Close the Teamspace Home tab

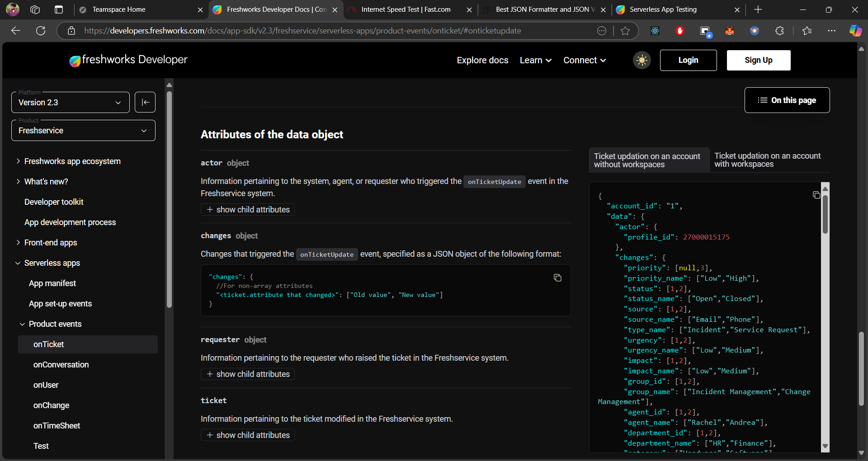200,9
